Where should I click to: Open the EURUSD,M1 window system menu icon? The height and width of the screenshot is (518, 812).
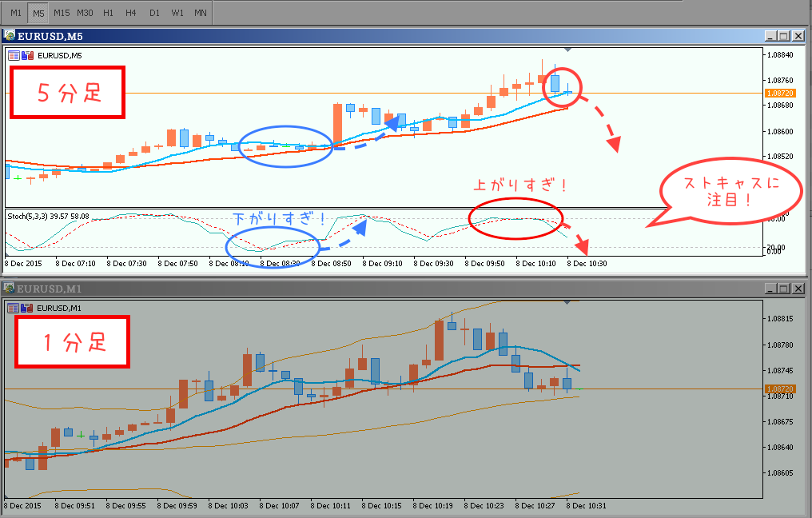pos(10,287)
